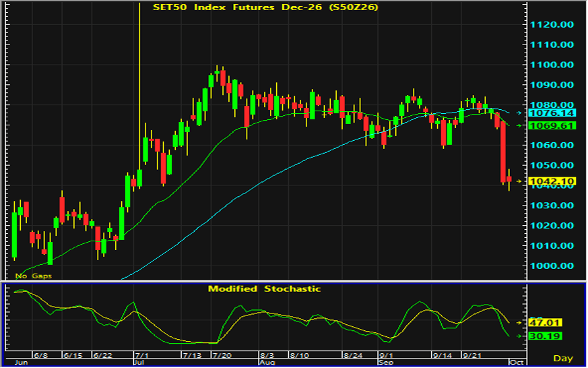Click the No Gaps label
The image size is (588, 368).
(x=34, y=276)
